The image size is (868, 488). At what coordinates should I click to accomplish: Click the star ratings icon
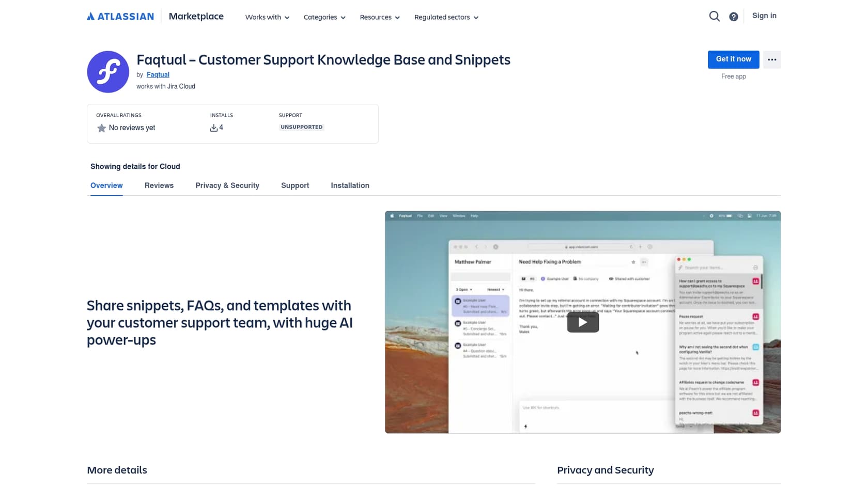coord(102,128)
